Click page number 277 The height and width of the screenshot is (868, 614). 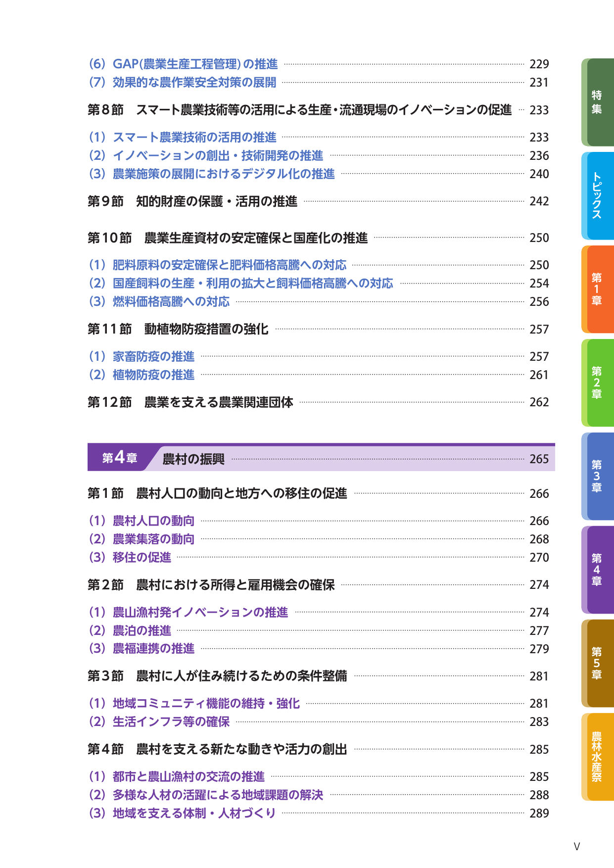pyautogui.click(x=539, y=631)
